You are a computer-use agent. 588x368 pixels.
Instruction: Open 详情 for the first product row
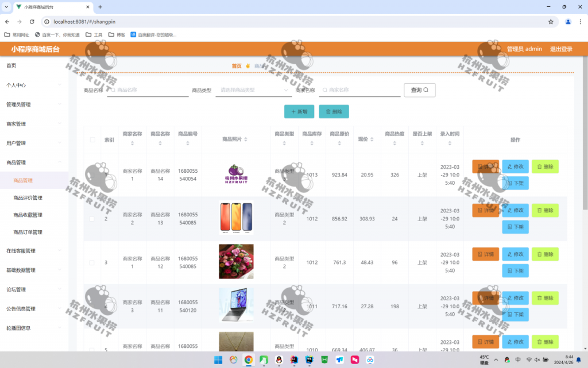(485, 167)
